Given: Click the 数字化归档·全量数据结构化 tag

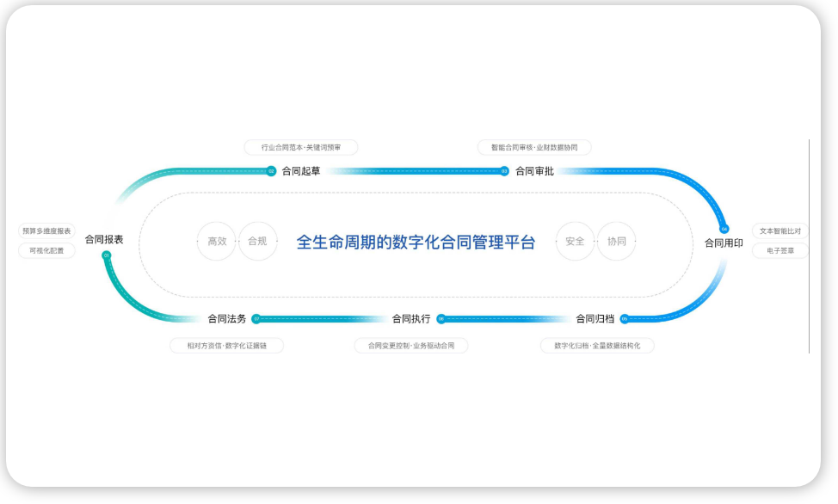Looking at the screenshot, I should (597, 346).
